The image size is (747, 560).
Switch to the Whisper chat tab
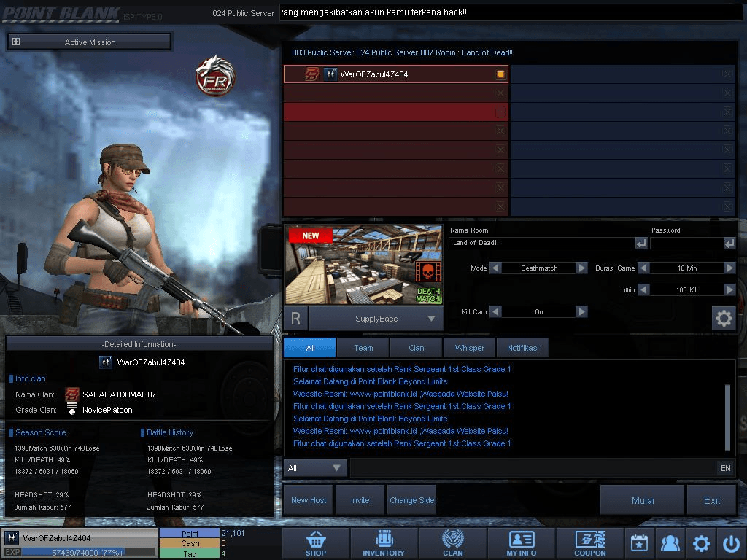(x=469, y=348)
